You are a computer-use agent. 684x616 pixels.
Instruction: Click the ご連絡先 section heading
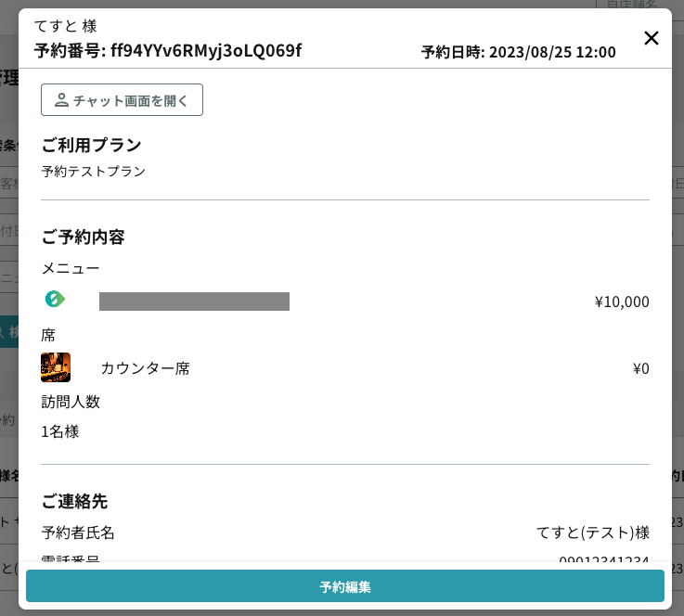pyautogui.click(x=74, y=501)
